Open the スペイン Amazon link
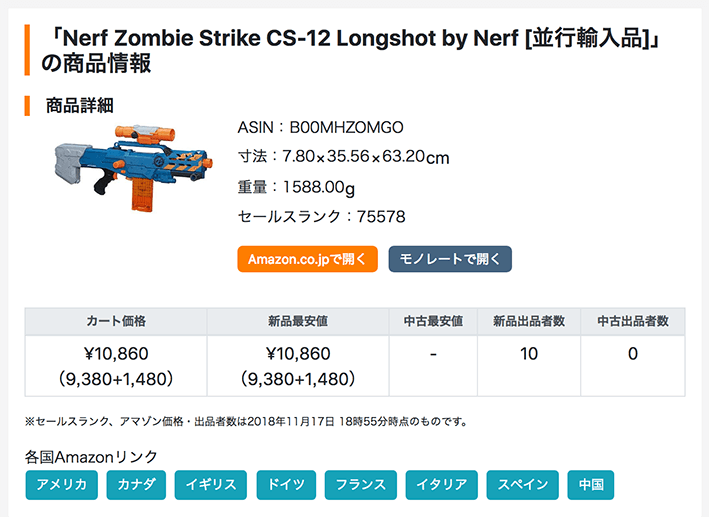The height and width of the screenshot is (517, 709). tap(523, 485)
